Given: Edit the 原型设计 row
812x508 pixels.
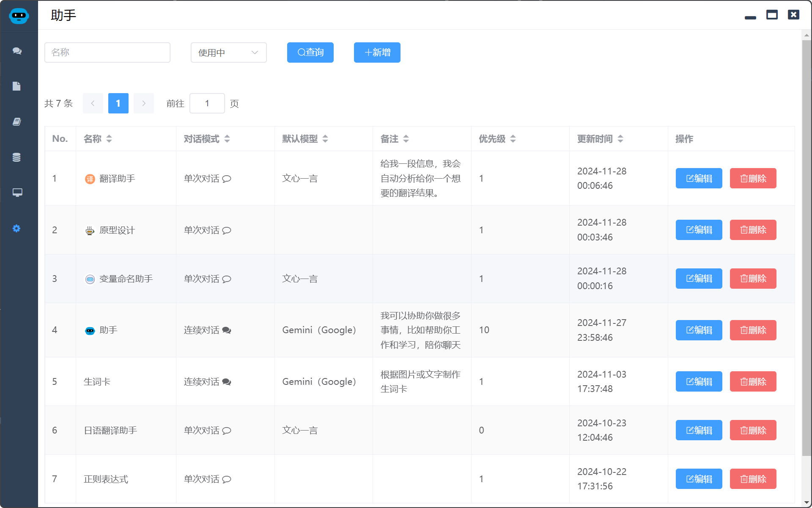Looking at the screenshot, I should tap(699, 230).
